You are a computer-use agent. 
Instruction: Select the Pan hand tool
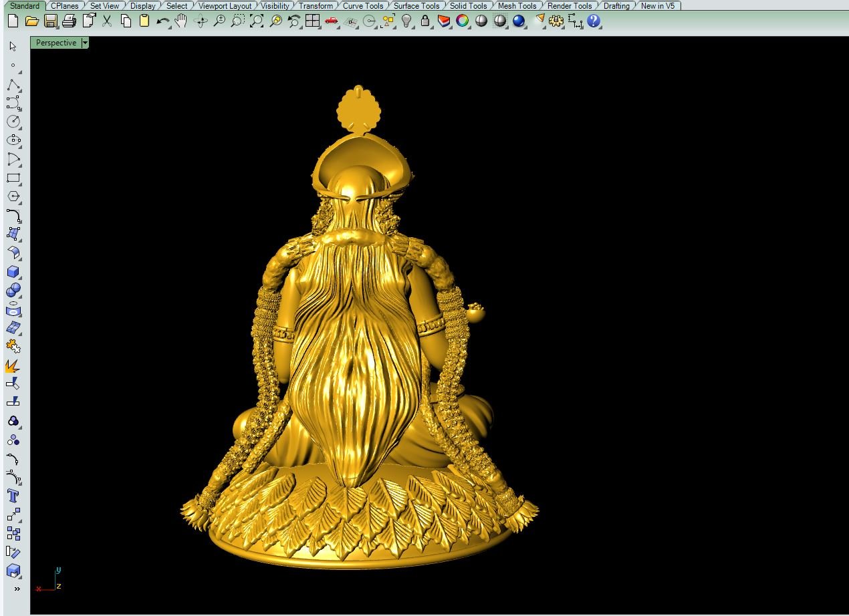[181, 21]
